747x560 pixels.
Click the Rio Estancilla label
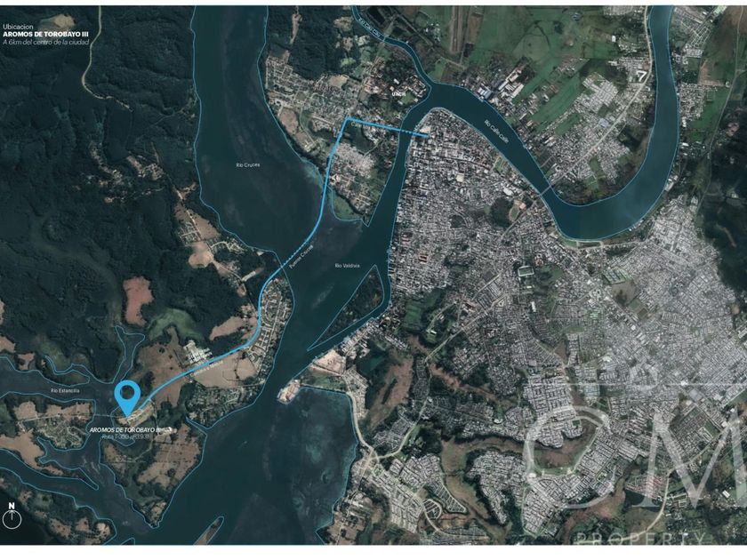pyautogui.click(x=65, y=390)
